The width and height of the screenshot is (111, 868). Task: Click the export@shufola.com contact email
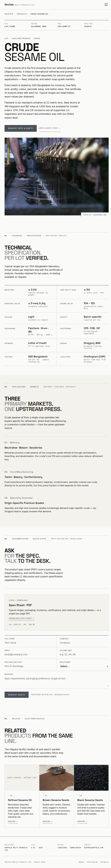click(x=94, y=847)
